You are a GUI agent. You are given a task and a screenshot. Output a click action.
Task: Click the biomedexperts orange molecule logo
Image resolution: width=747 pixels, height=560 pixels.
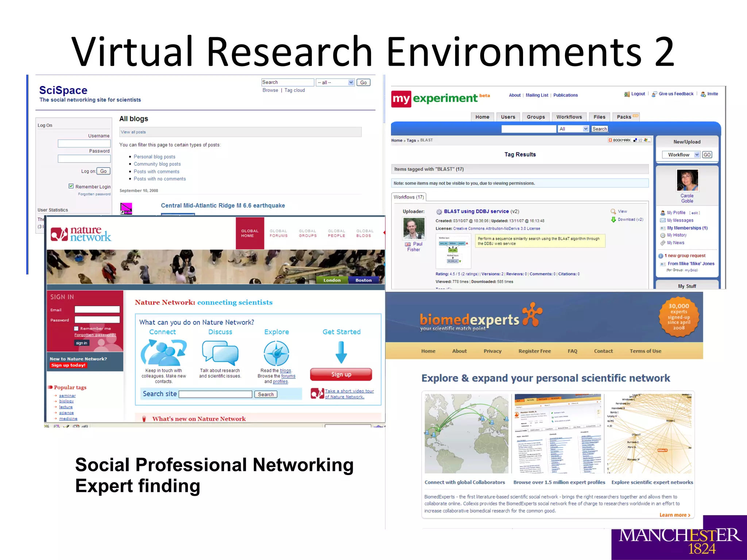coord(533,314)
